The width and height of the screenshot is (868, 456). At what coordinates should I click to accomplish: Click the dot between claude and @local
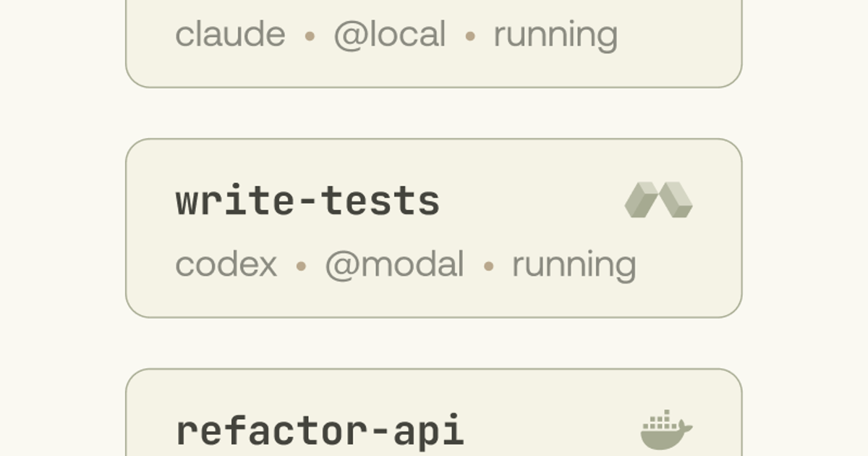point(310,35)
